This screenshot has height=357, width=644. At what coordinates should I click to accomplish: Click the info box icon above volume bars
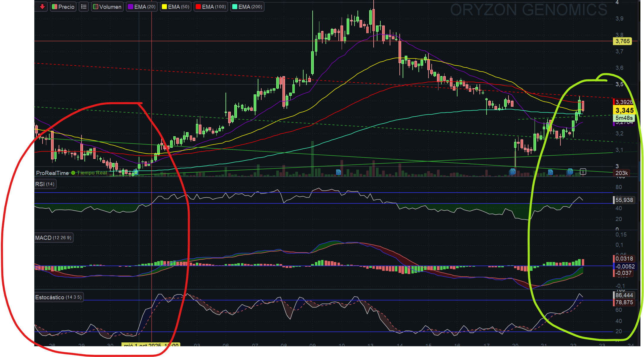pos(583,171)
